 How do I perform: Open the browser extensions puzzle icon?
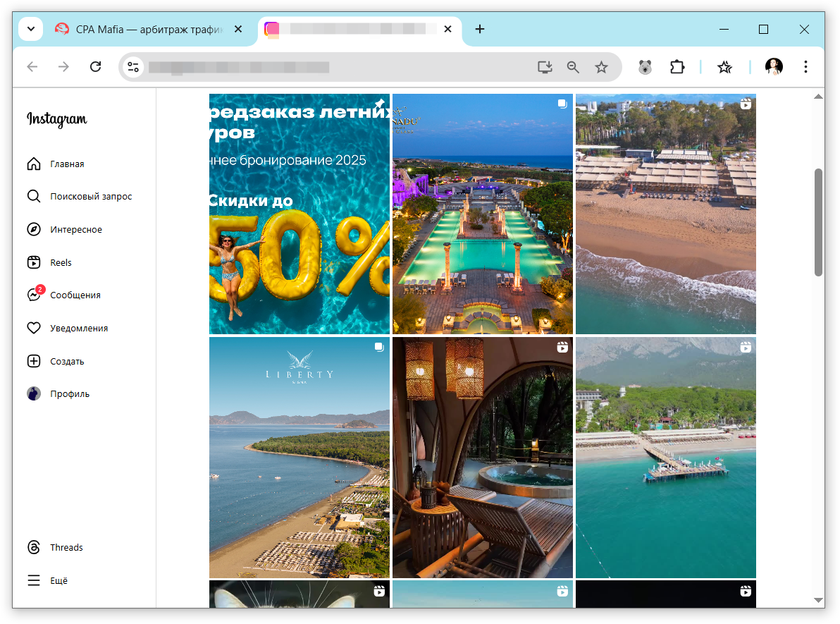pos(677,67)
